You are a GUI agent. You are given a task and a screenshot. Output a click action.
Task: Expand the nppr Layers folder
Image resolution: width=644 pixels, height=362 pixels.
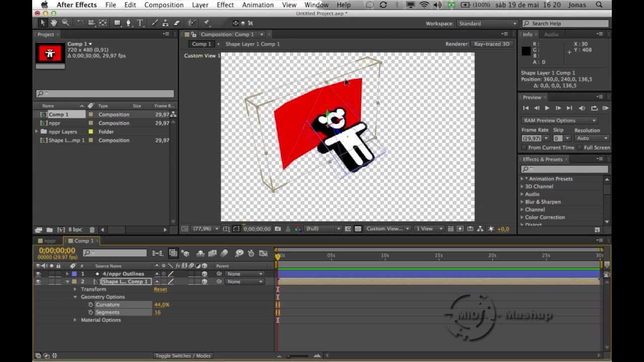[x=37, y=132]
